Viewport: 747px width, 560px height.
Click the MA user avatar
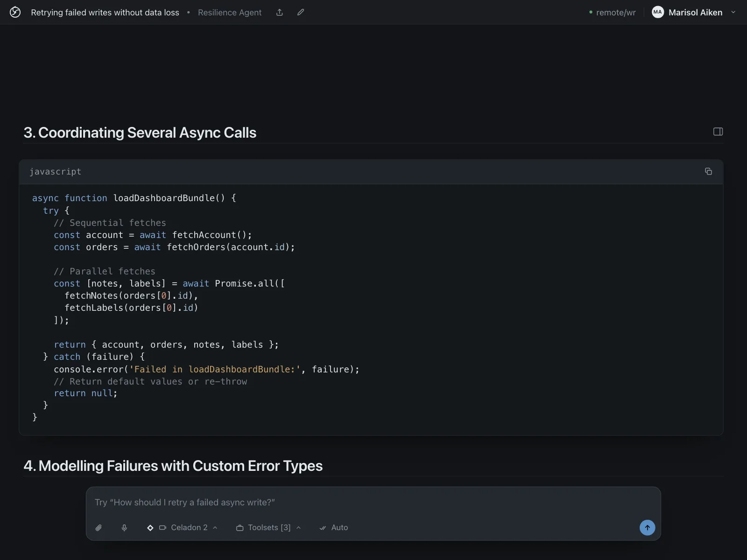click(x=658, y=13)
